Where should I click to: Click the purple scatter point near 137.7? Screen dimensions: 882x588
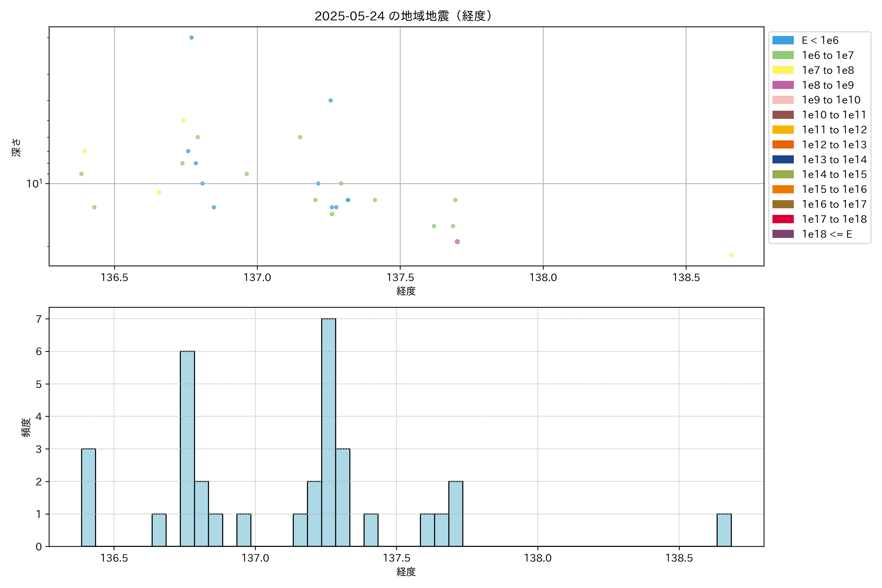(x=457, y=242)
